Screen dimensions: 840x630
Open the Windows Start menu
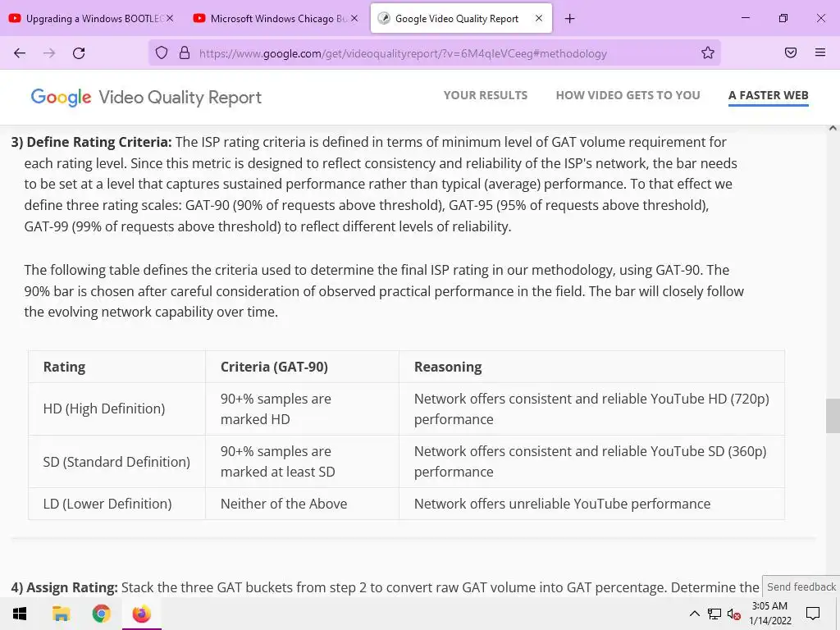coord(20,614)
